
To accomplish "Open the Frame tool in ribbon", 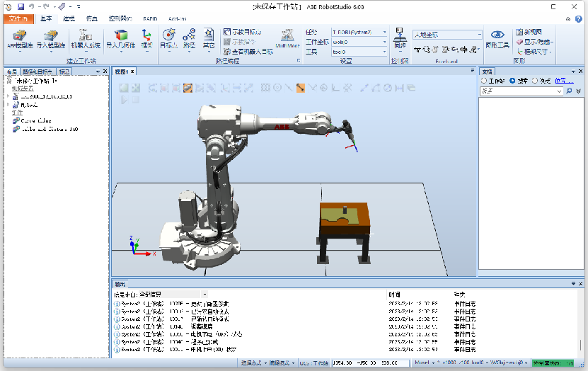I will tap(146, 40).
